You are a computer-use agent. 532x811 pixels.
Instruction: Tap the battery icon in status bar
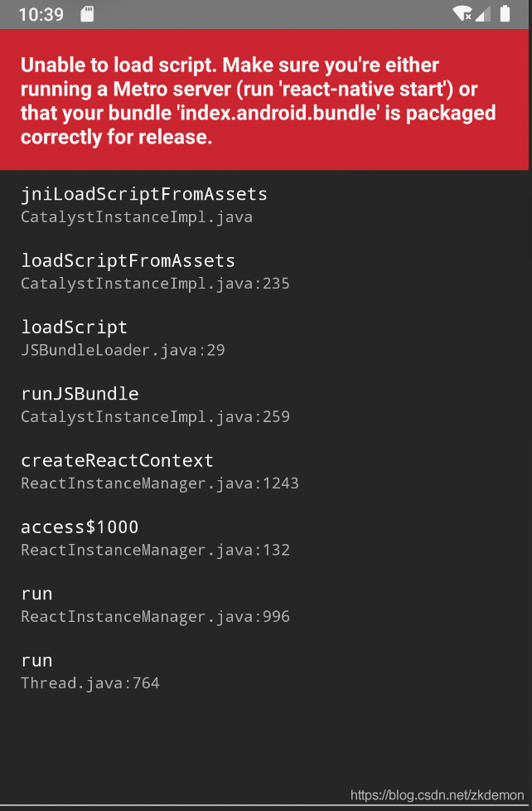(505, 14)
